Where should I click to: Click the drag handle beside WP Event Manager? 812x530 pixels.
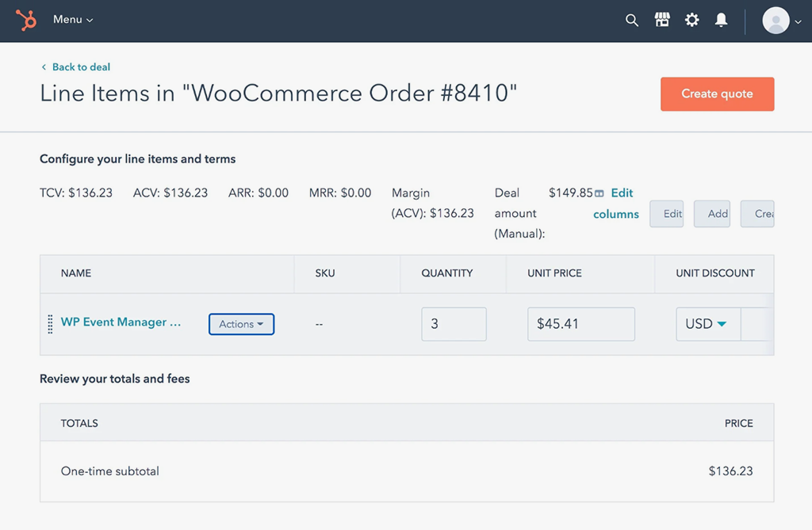(x=50, y=323)
